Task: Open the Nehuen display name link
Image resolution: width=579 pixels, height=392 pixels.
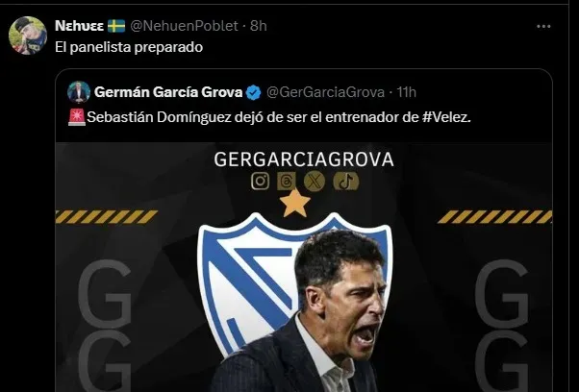Action: 74,24
